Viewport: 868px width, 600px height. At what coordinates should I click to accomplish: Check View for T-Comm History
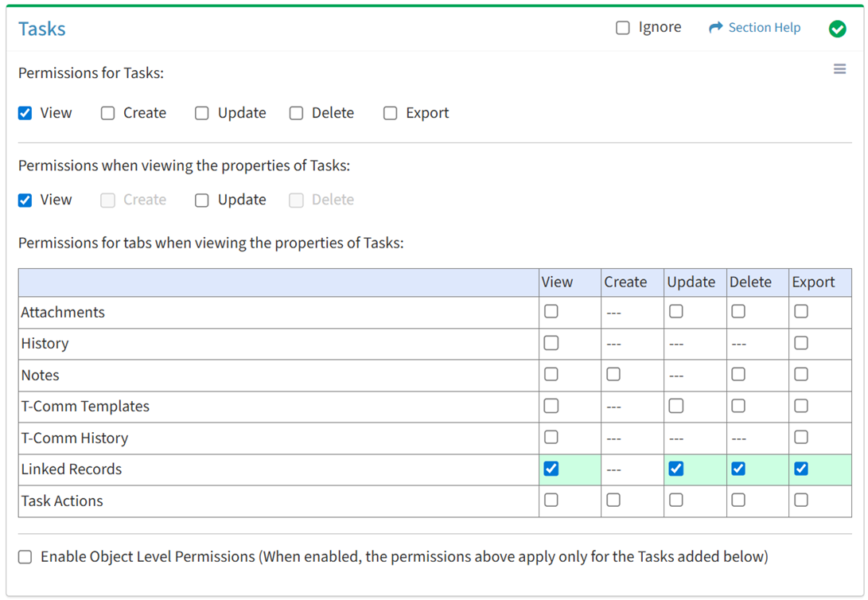tap(551, 437)
